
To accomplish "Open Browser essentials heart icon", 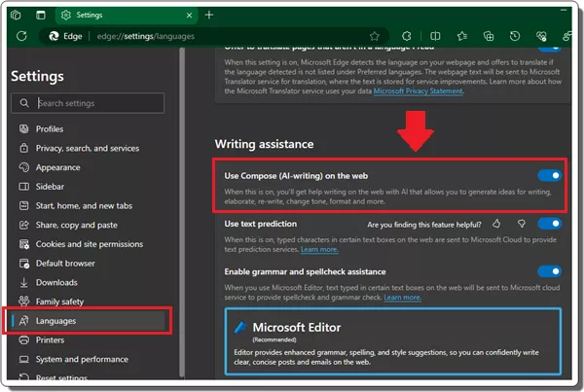I will pos(541,36).
